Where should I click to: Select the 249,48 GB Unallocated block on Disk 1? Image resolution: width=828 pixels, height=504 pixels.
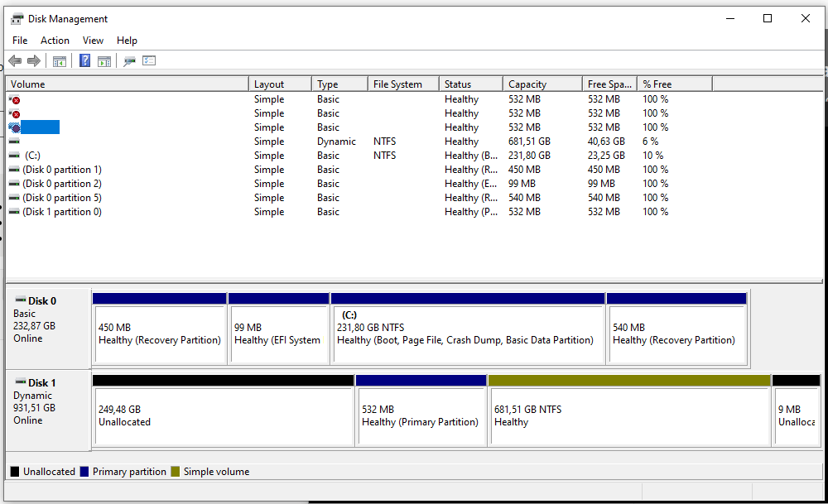pos(223,410)
